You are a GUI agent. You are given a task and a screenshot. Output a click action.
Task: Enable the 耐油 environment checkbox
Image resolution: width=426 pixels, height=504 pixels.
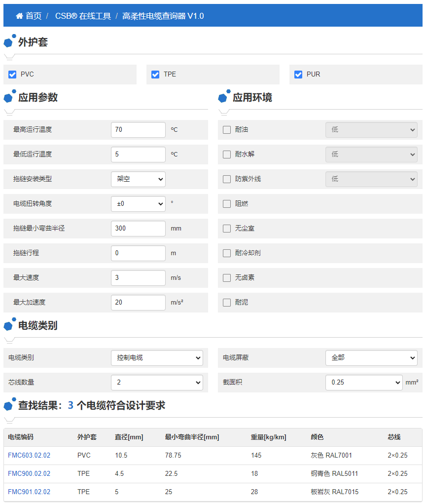226,129
